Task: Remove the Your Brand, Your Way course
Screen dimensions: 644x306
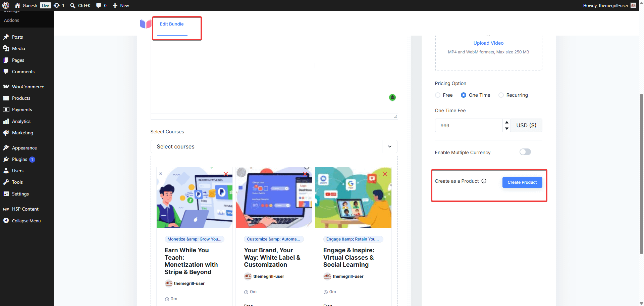Action: [305, 174]
